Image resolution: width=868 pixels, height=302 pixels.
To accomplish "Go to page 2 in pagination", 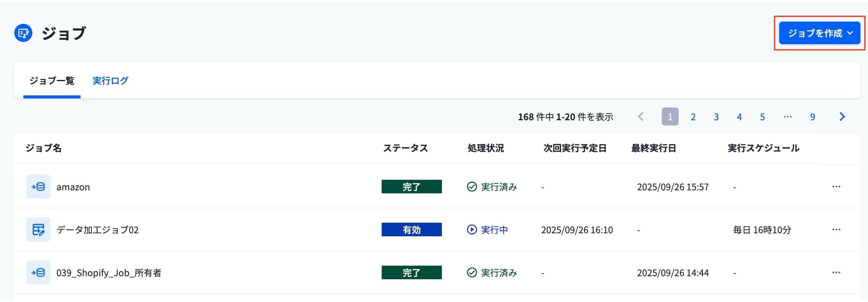I will click(693, 117).
